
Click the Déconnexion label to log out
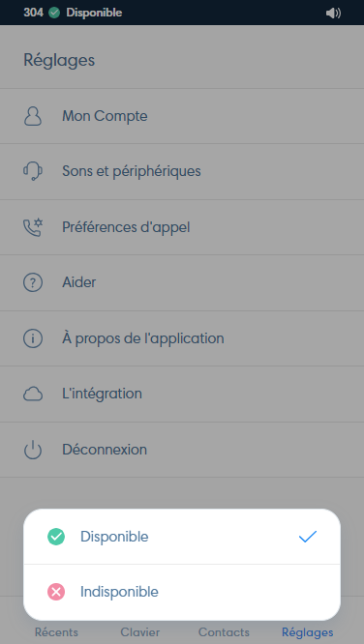(x=105, y=450)
